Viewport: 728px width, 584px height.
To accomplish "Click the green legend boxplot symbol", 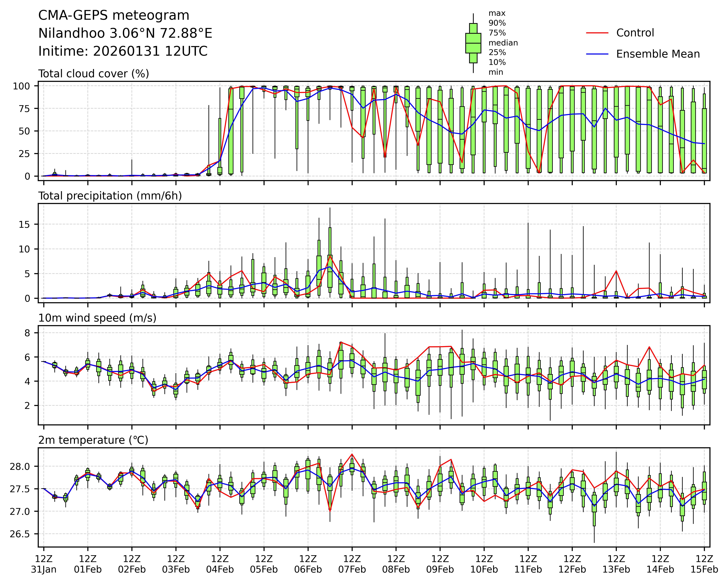I will point(473,43).
